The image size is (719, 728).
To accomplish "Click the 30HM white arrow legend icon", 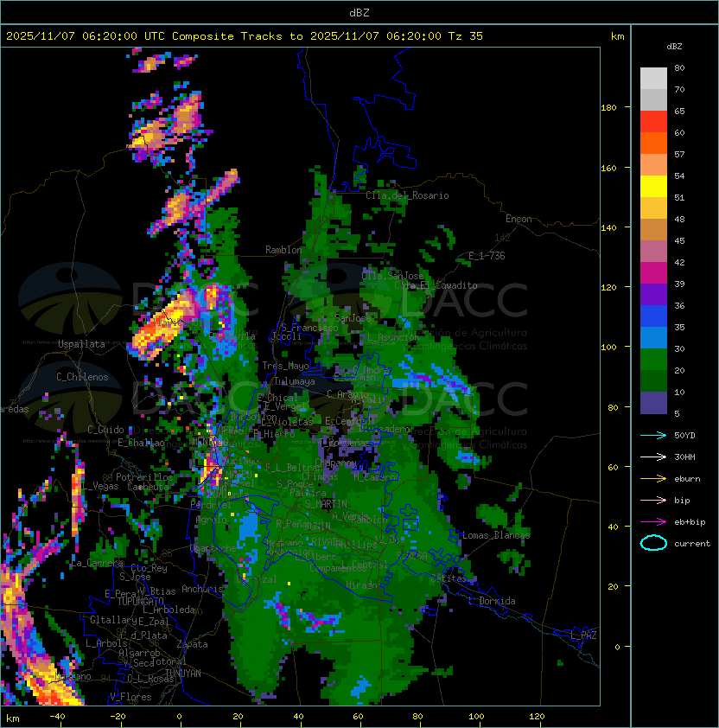I will tap(653, 457).
